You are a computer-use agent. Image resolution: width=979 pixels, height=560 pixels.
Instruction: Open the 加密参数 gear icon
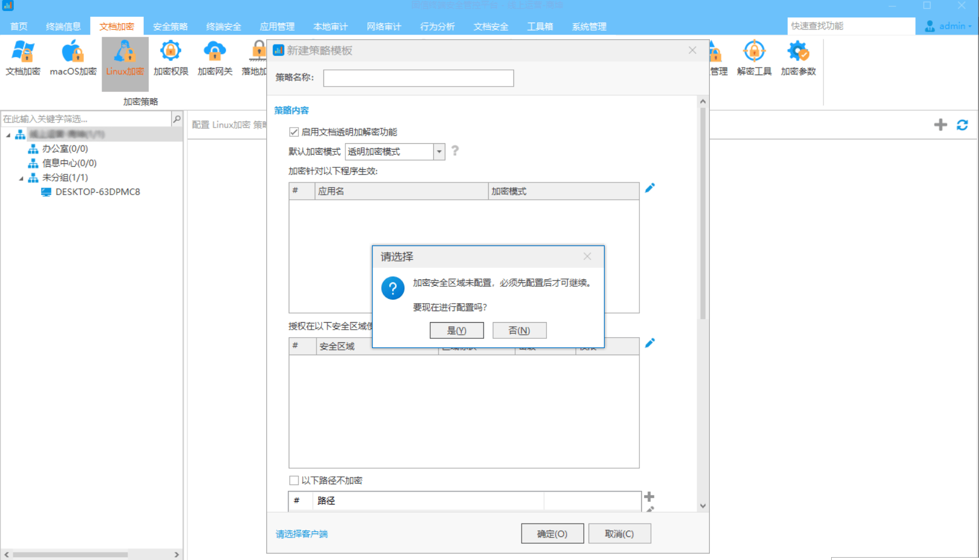click(x=798, y=58)
